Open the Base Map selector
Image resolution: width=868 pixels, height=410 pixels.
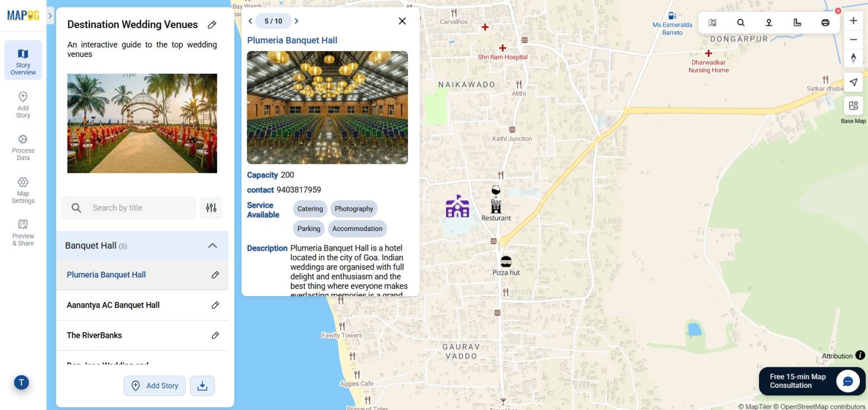click(853, 106)
